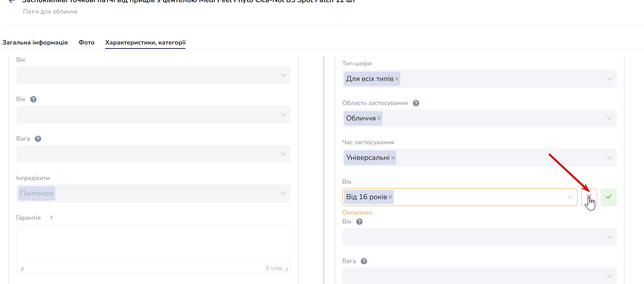
Task: Click into the Гарантія text editor area
Action: (x=153, y=243)
